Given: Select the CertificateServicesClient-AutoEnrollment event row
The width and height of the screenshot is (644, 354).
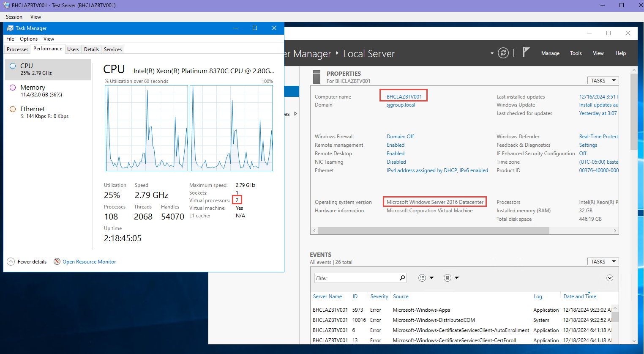Looking at the screenshot, I should coord(461,330).
